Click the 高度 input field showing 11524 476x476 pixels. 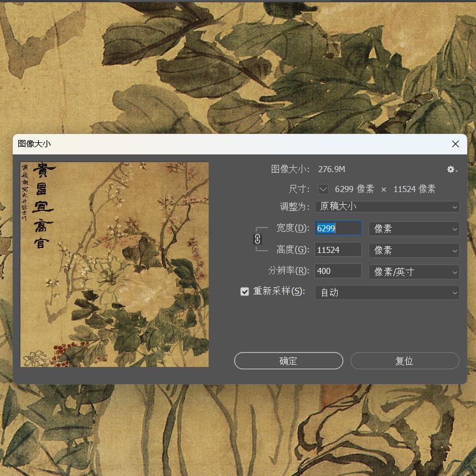pos(338,250)
